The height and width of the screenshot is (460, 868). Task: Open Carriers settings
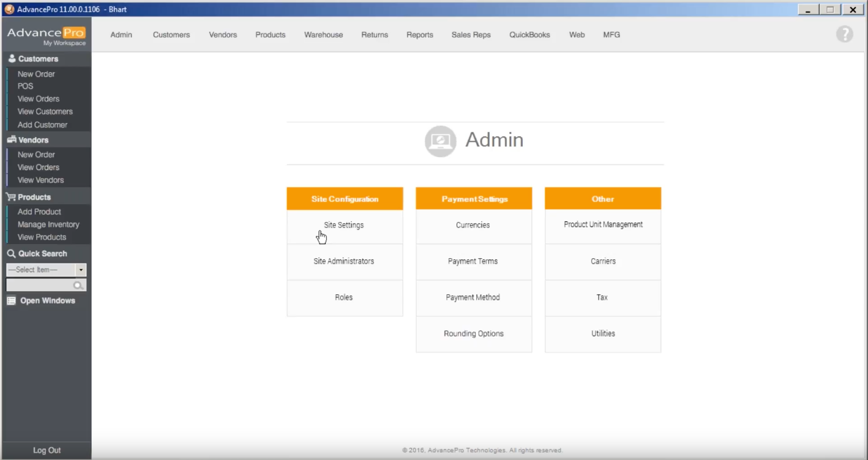[x=603, y=261]
